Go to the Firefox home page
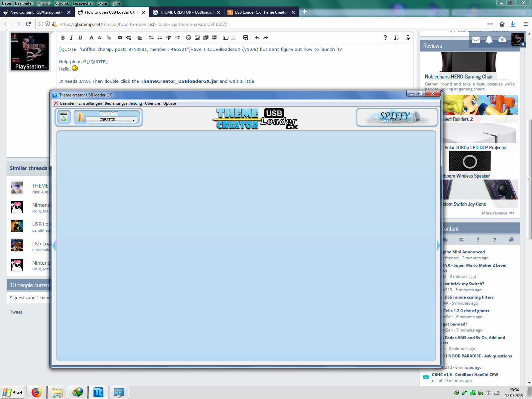This screenshot has width=532, height=399. (502, 24)
